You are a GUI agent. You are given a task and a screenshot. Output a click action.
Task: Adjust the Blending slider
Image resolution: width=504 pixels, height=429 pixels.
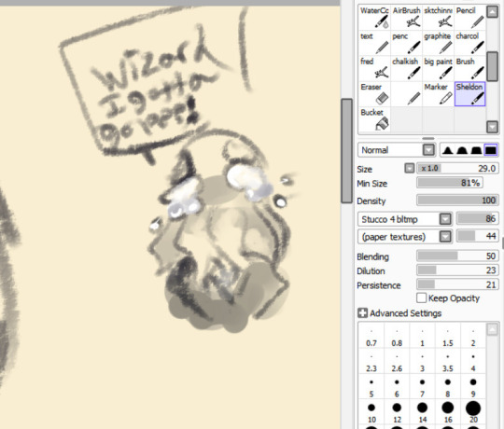(457, 256)
